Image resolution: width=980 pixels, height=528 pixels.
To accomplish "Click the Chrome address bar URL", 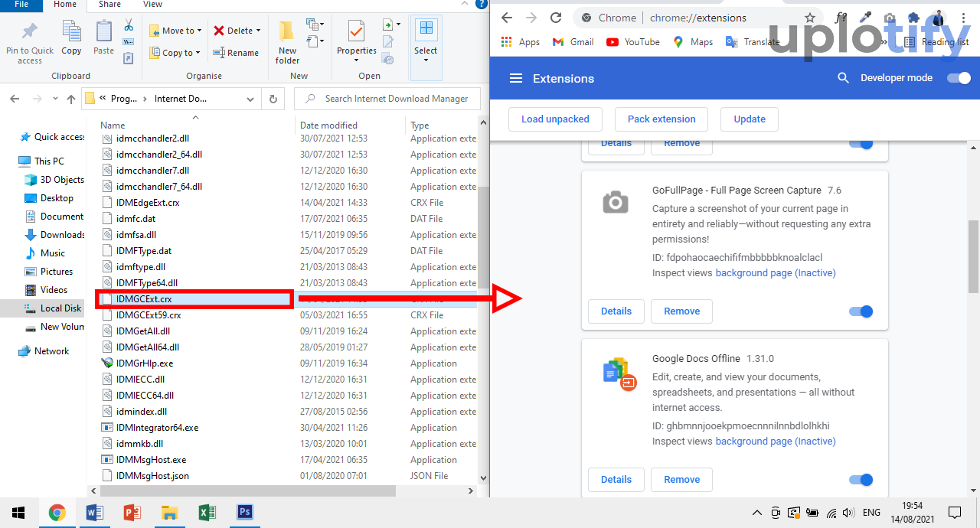I will (x=698, y=18).
